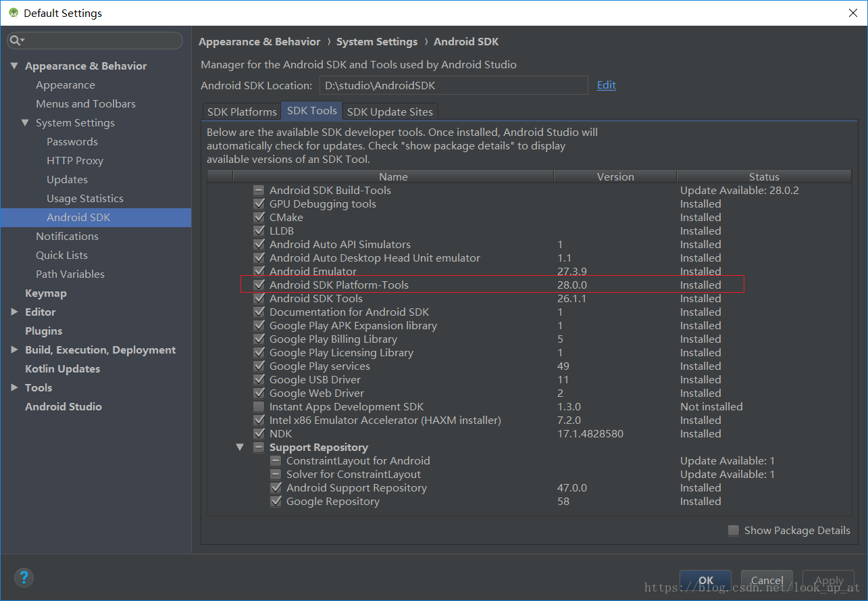Open Kotlin Updates settings
868x601 pixels.
pyautogui.click(x=62, y=369)
